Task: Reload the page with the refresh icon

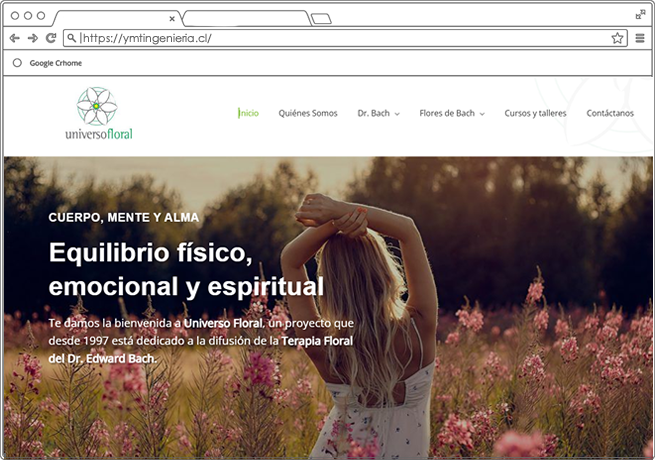Action: [51, 38]
